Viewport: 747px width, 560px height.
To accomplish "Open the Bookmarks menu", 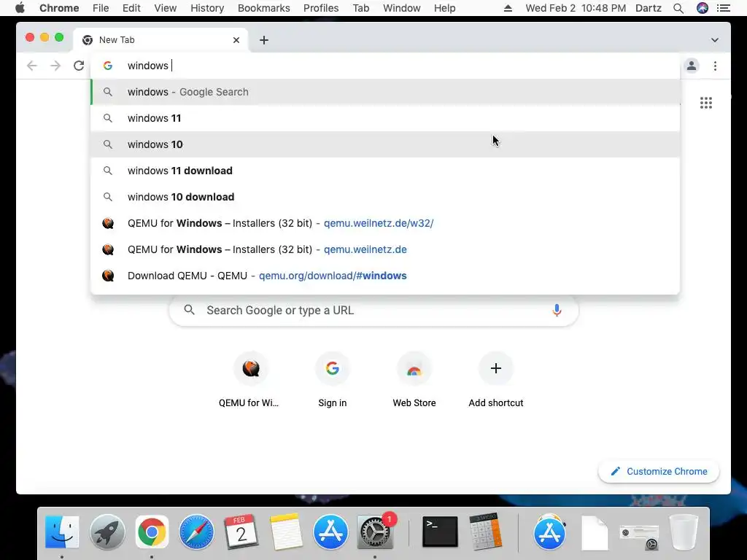I will 263,8.
